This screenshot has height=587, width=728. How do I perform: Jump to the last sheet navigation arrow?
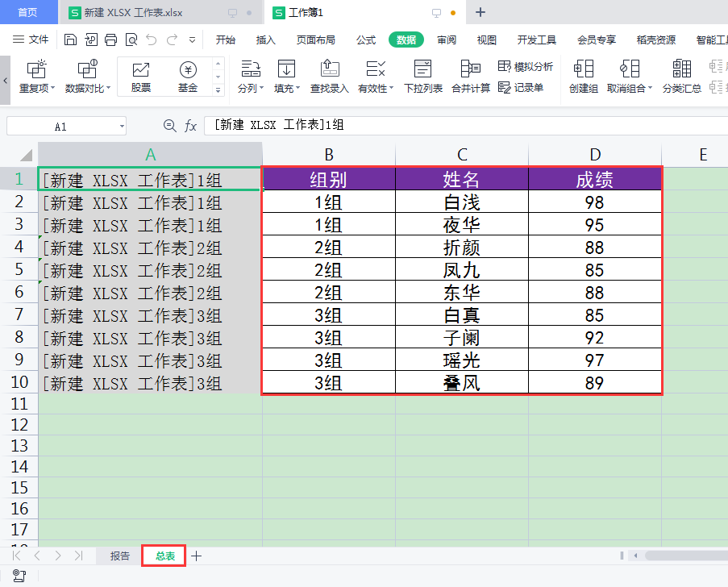[78, 556]
